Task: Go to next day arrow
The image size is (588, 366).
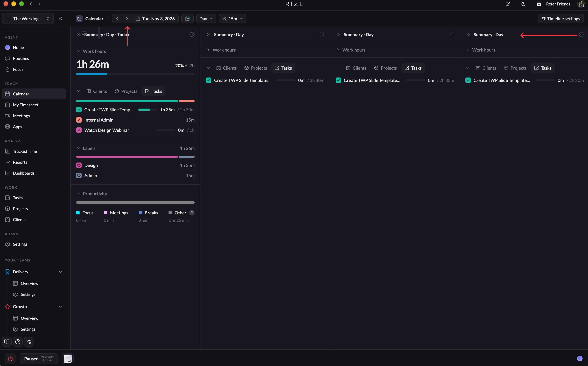Action: (x=127, y=19)
